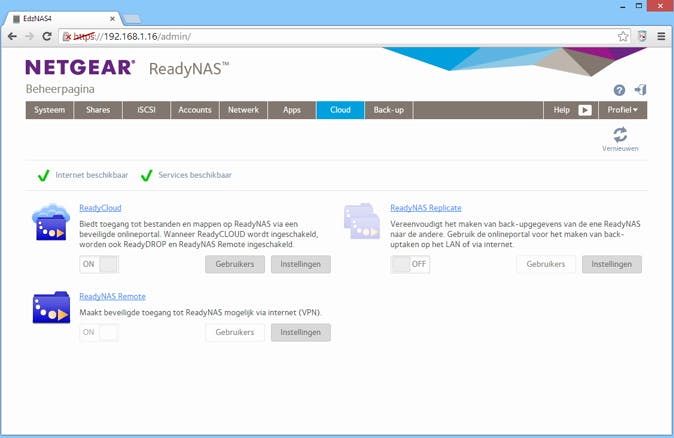Screen dimensions: 674x438
Task: Open a new browser tab
Action: pos(132,19)
